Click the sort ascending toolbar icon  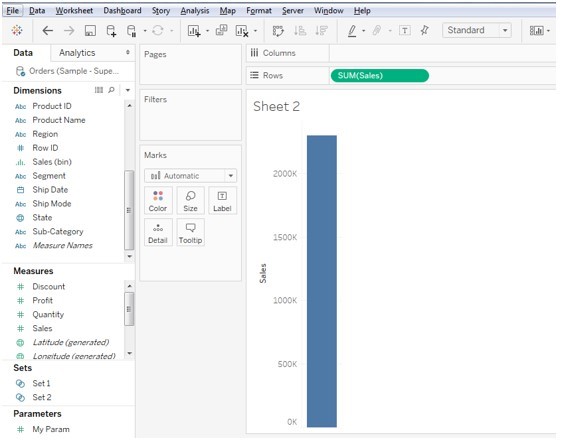[300, 31]
